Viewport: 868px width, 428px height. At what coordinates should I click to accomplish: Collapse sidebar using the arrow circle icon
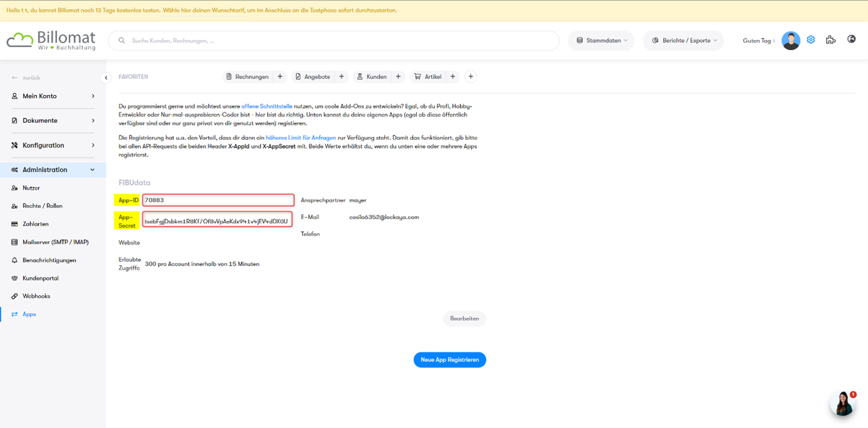(106, 78)
